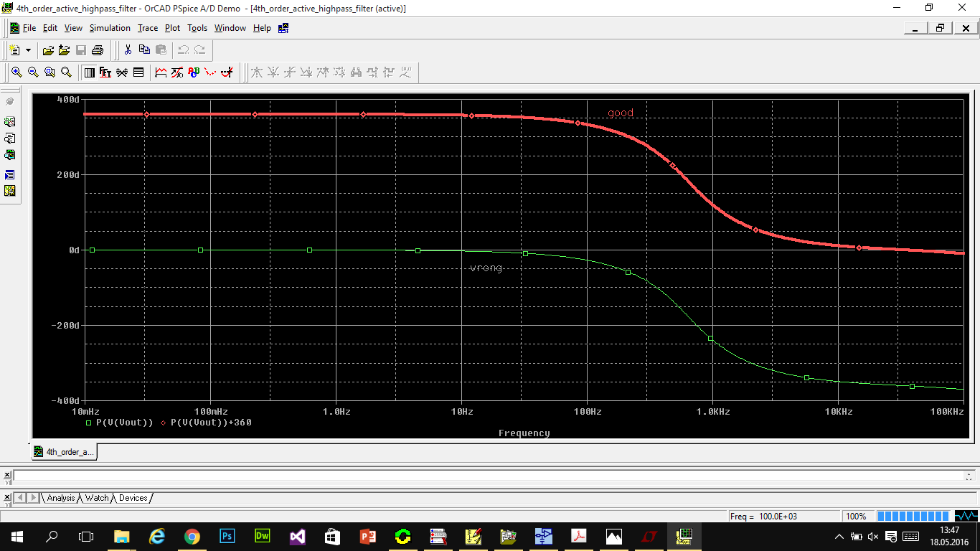Click the Zoom Out magnifier icon
This screenshot has height=551, width=980.
pos(33,72)
